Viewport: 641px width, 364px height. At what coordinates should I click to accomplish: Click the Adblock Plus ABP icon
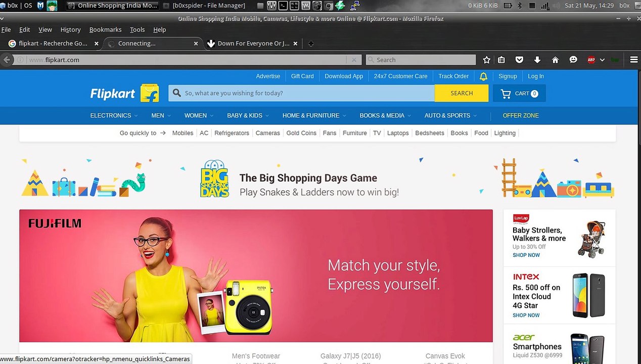pyautogui.click(x=591, y=60)
